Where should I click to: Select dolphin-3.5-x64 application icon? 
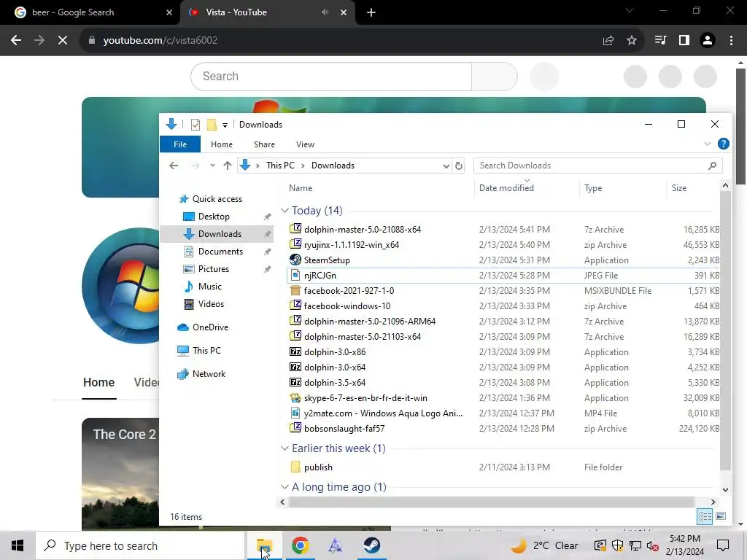tap(295, 382)
